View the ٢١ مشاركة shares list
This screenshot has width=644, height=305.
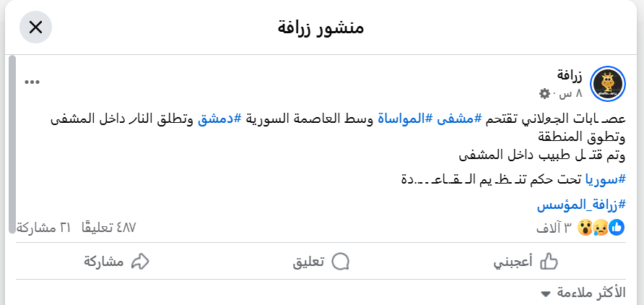tap(43, 228)
